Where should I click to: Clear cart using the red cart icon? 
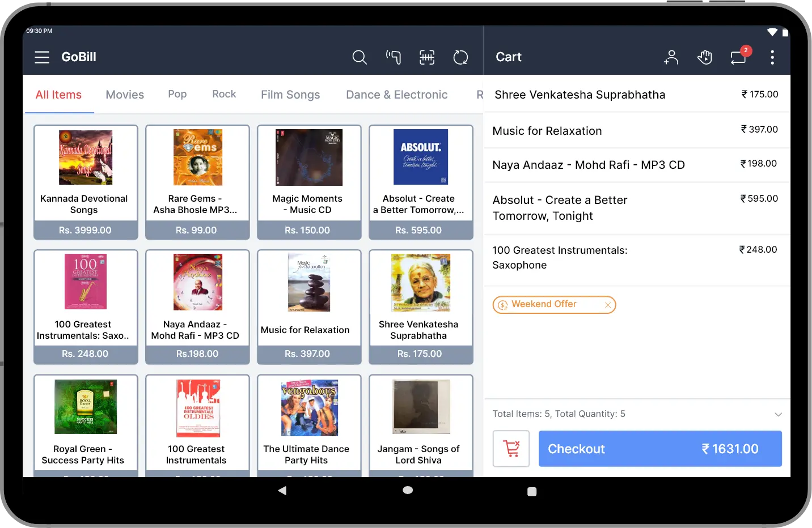coord(511,449)
